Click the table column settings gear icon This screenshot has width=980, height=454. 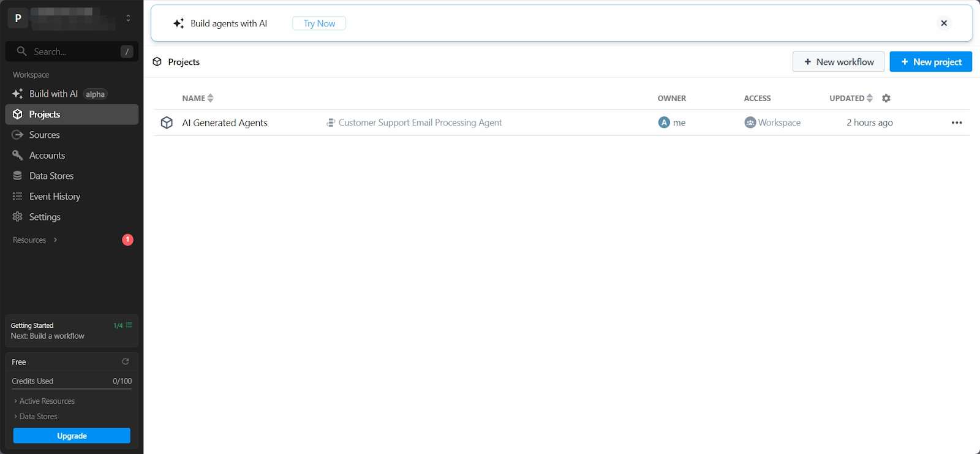click(x=886, y=98)
